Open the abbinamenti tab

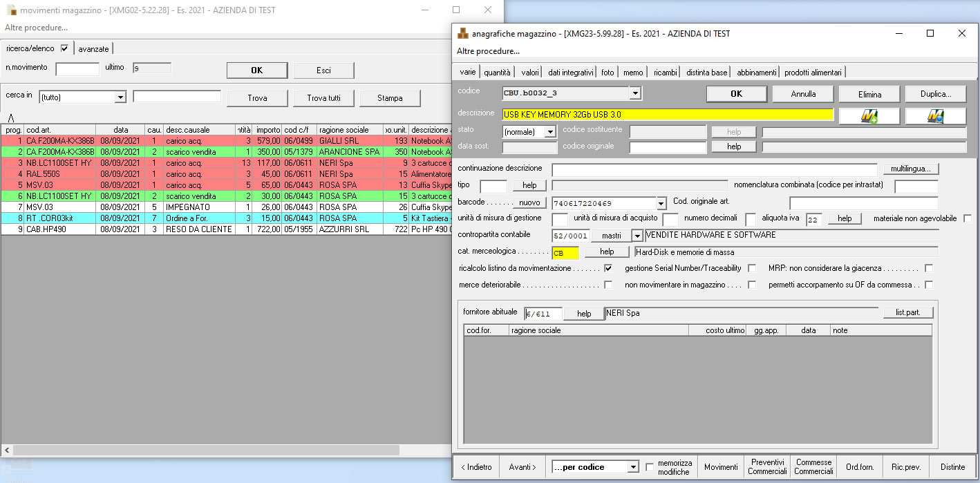pos(756,72)
